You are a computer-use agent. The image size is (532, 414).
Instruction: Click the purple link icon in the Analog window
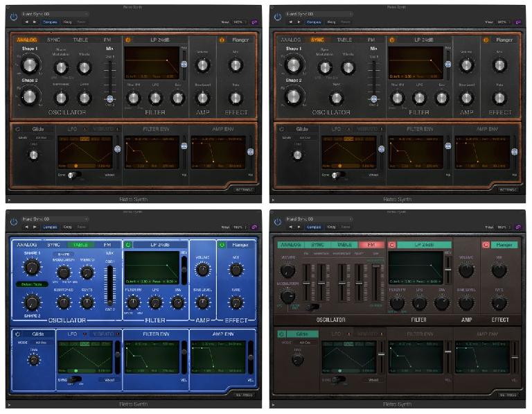coord(254,22)
